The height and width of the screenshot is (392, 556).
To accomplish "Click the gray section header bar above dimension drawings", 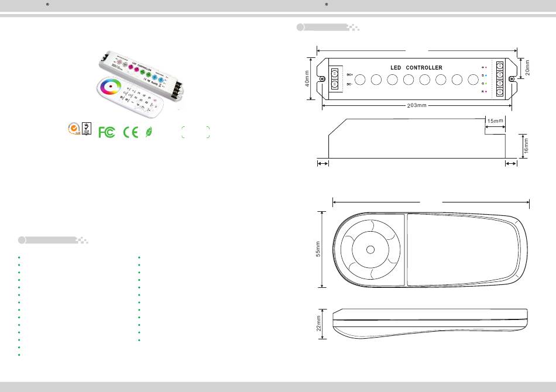I will tap(328, 27).
